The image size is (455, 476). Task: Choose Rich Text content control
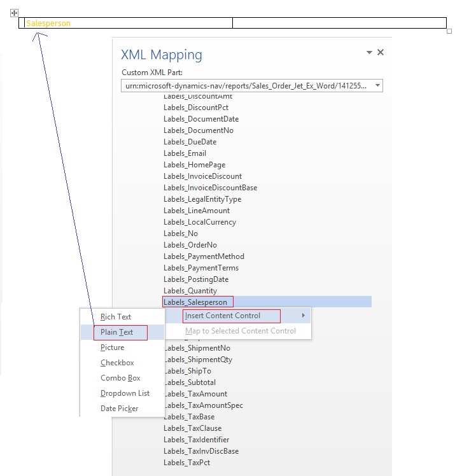(x=116, y=317)
